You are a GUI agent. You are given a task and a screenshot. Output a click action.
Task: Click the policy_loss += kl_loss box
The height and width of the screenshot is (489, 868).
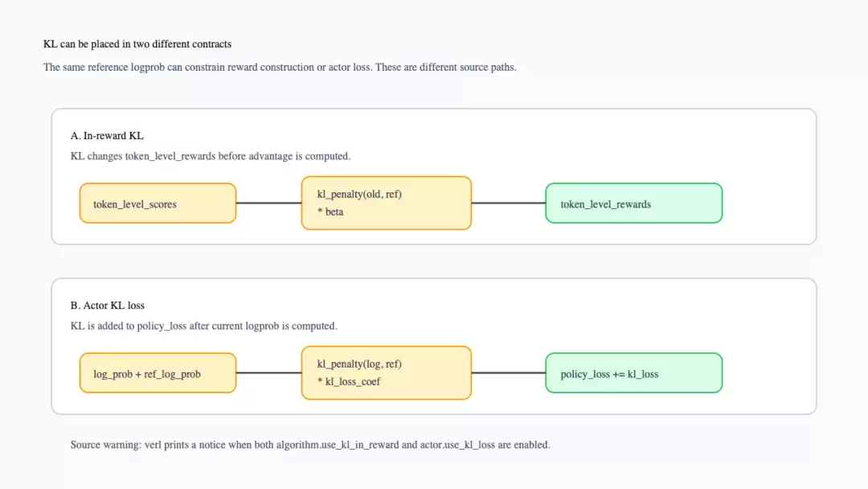pyautogui.click(x=634, y=373)
